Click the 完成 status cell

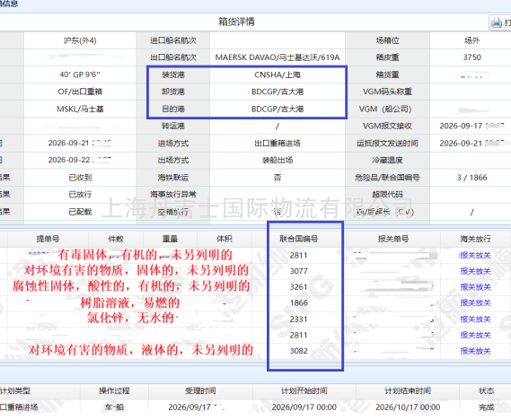click(x=486, y=407)
